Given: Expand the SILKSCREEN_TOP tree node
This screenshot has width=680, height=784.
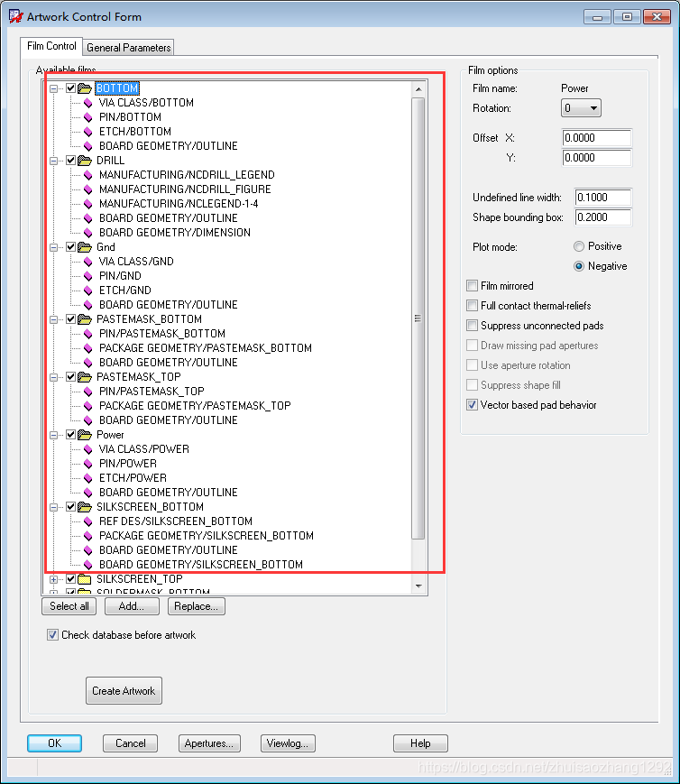Looking at the screenshot, I should click(53, 579).
